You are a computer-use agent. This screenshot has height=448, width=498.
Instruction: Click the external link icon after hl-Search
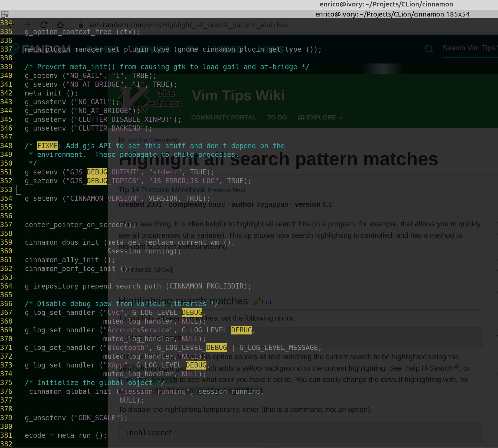456,366
